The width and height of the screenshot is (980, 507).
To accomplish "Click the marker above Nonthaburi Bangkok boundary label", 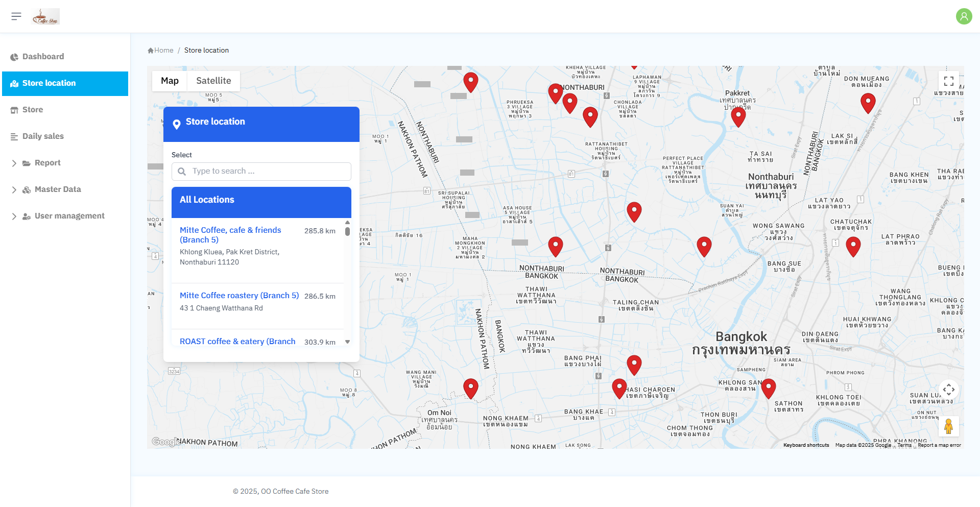I will [556, 246].
